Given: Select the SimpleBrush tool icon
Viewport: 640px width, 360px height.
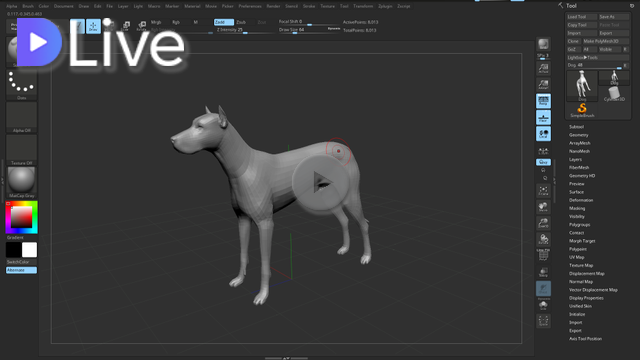Looking at the screenshot, I should pyautogui.click(x=582, y=110).
